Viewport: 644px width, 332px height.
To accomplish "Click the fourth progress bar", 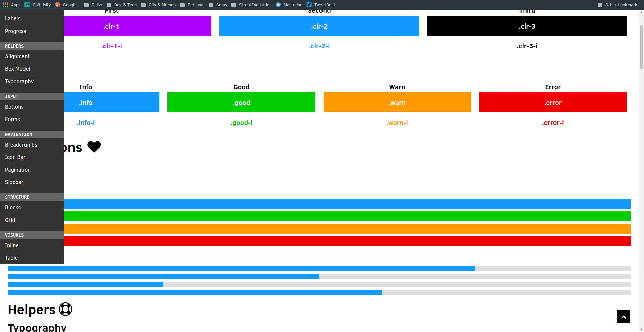I will click(x=319, y=293).
